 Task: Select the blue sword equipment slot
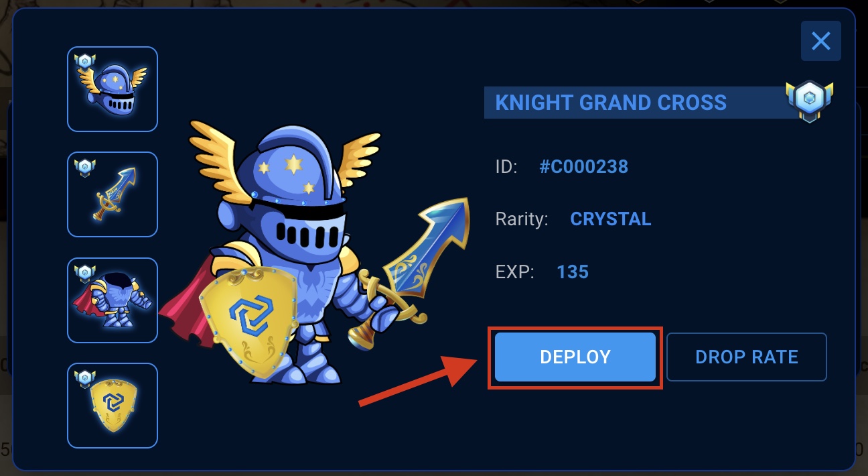(x=113, y=194)
